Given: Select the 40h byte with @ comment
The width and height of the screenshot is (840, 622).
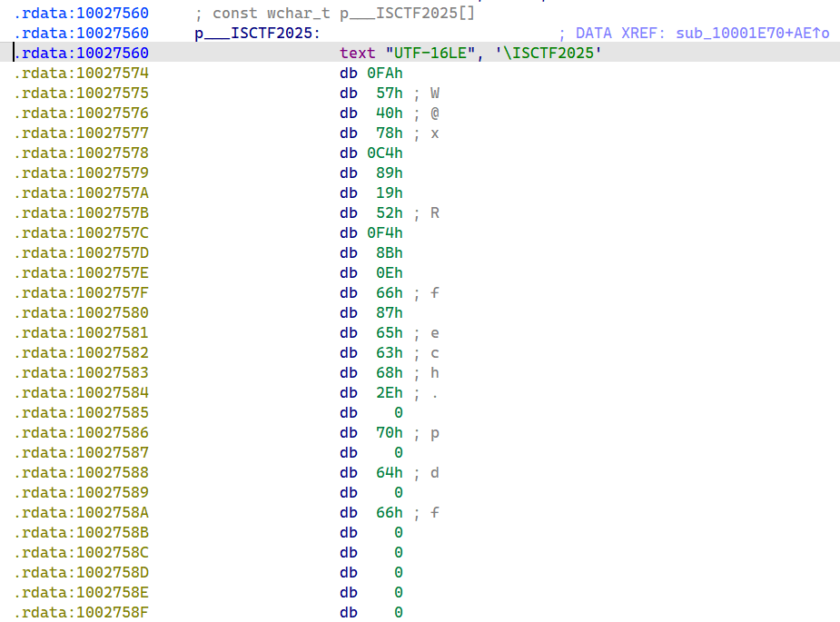Looking at the screenshot, I should coord(390,114).
